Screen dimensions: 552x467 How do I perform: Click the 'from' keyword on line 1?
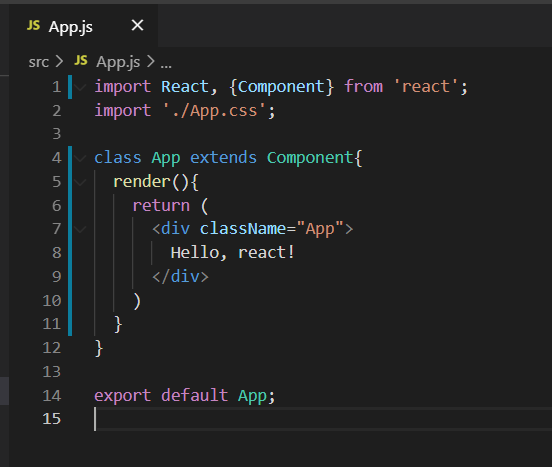(x=364, y=87)
